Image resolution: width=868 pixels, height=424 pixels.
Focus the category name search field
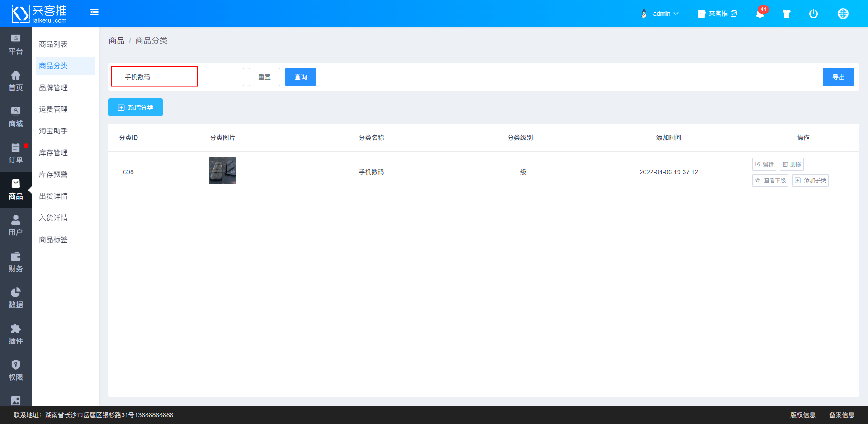(x=180, y=77)
